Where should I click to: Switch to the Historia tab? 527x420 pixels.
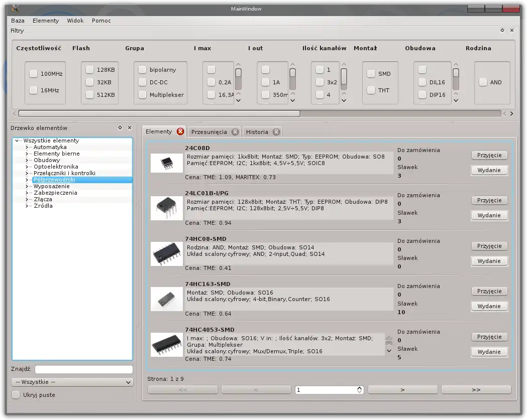tap(257, 132)
